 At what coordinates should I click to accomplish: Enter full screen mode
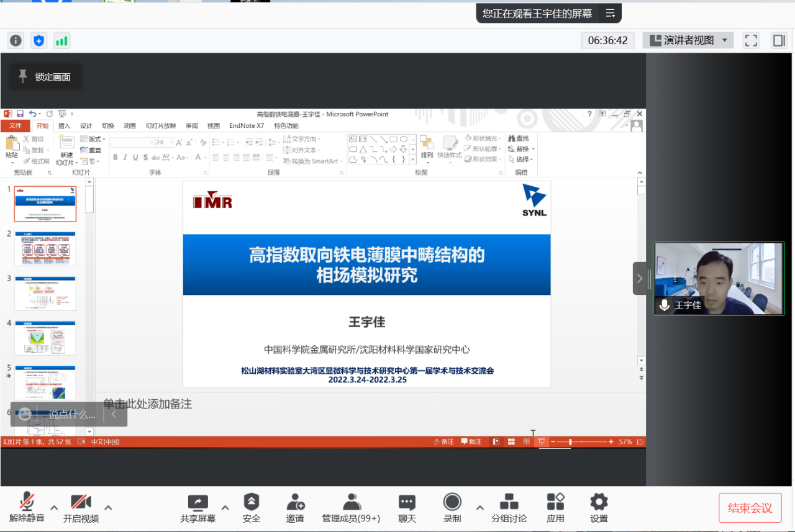coord(751,41)
